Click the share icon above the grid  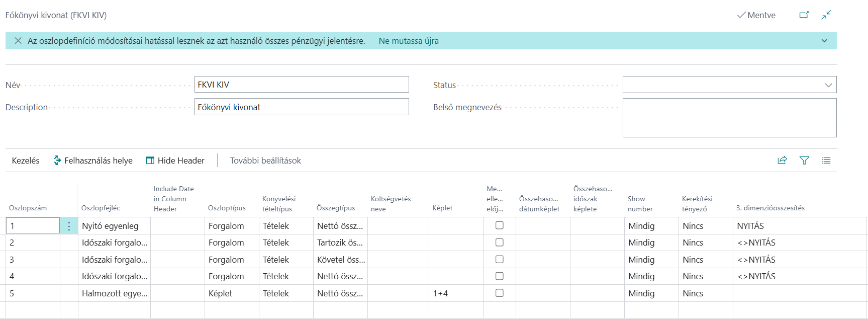(x=782, y=161)
